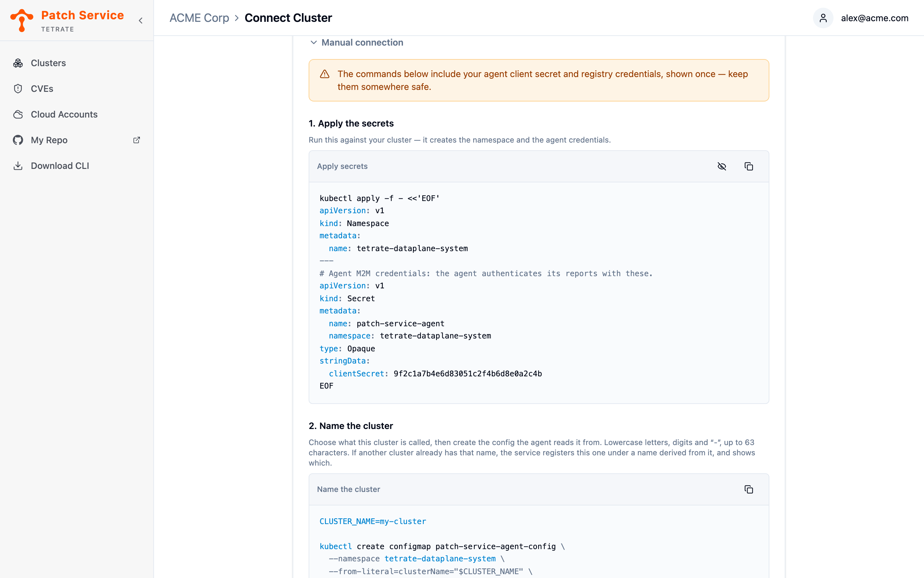This screenshot has width=924, height=578.
Task: Open the user avatar icon
Action: click(823, 18)
